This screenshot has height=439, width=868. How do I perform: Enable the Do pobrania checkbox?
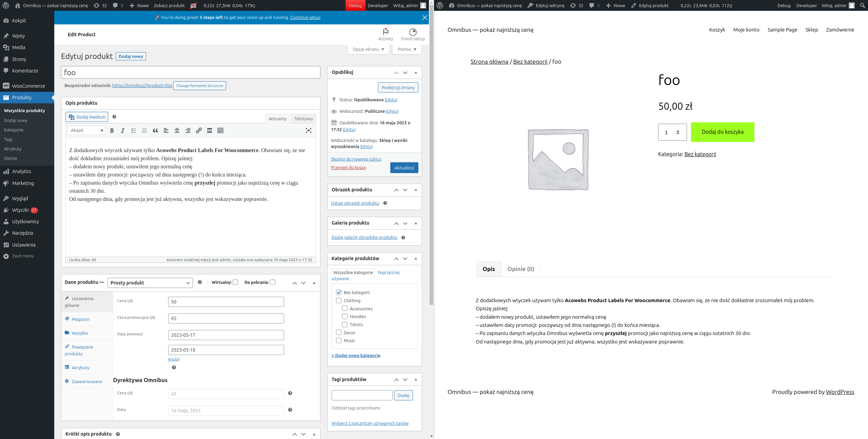tap(273, 282)
